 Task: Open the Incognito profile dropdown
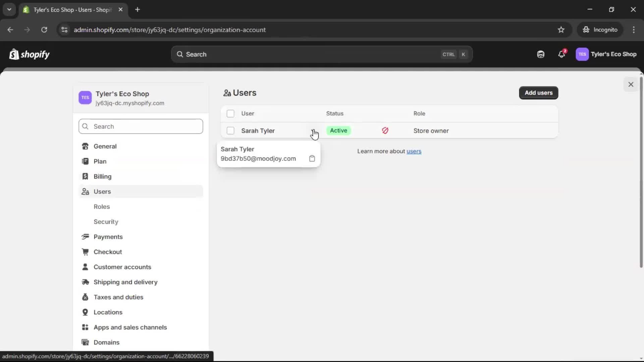(600, 30)
